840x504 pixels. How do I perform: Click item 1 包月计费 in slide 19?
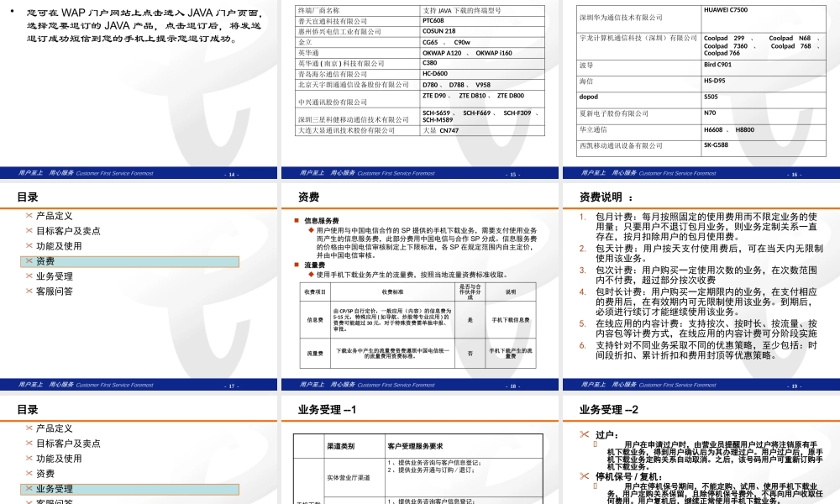pos(706,227)
